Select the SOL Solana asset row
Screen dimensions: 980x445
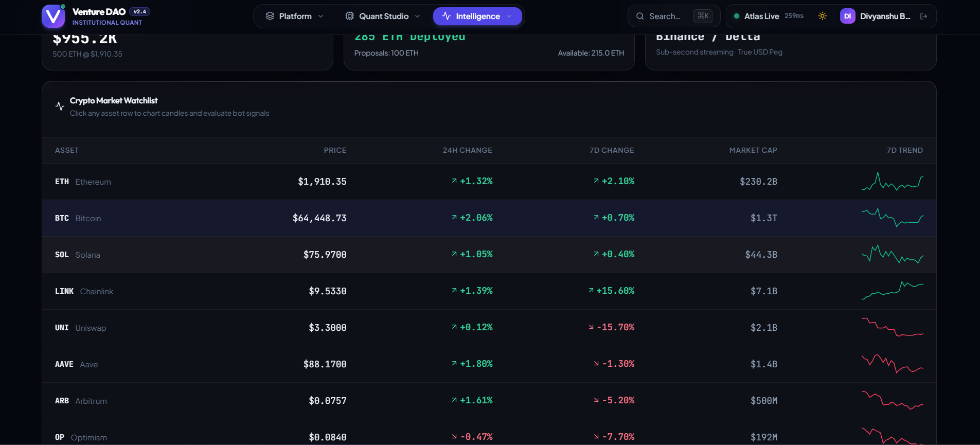[489, 255]
